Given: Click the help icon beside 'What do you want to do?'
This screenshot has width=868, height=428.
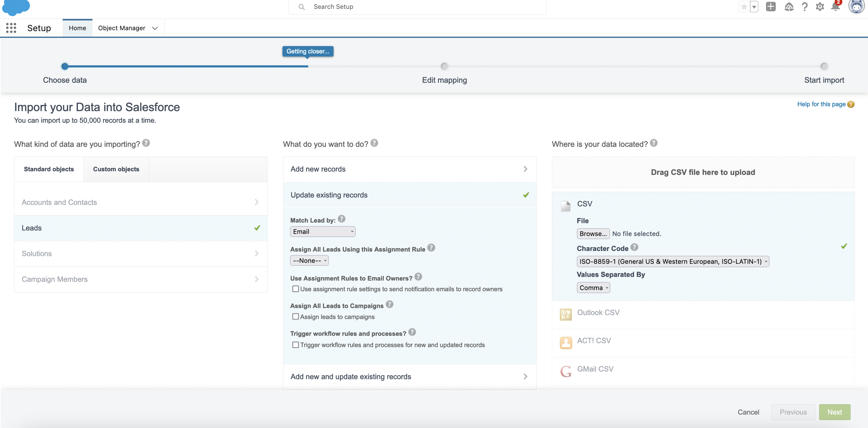Looking at the screenshot, I should coord(374,143).
